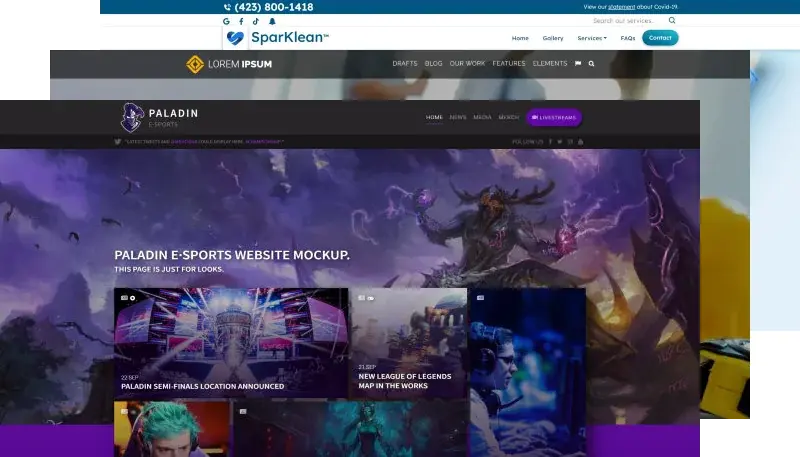Viewport: 800px width, 457px height.
Task: Click 'PALADIN E-SPORTS WEBSITE MOCKUP.' heading
Action: pos(232,255)
